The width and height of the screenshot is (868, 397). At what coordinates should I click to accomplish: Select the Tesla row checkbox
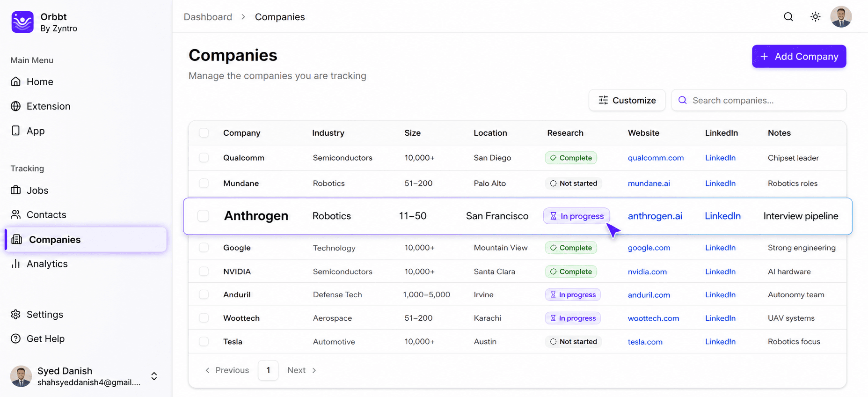point(204,342)
